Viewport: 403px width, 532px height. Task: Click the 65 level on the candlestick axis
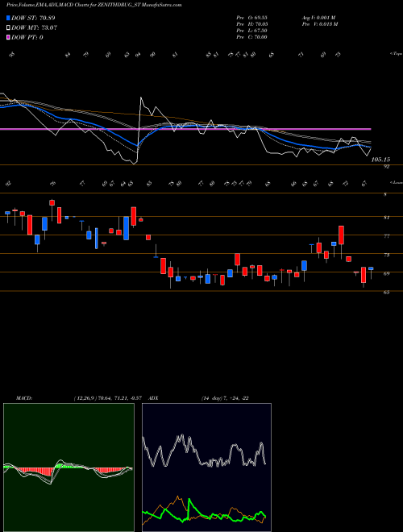[386, 292]
